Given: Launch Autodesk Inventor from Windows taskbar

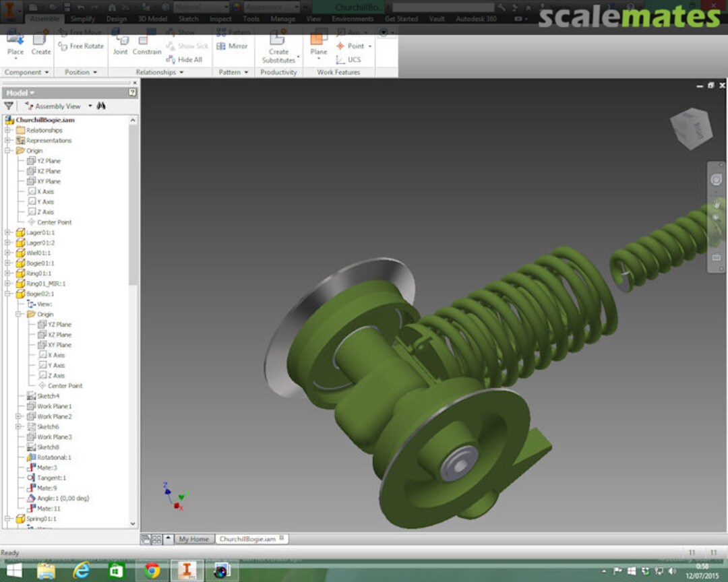Looking at the screenshot, I should (187, 570).
